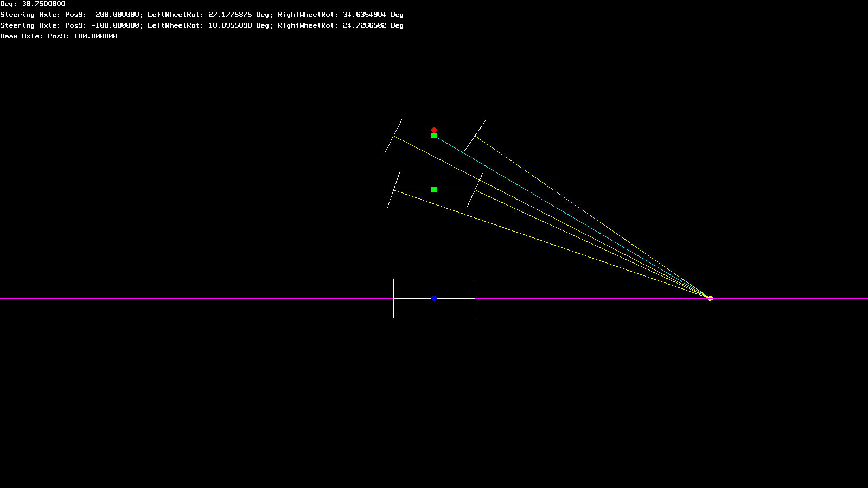Select the front axle's left wheel
868x488 pixels.
coord(393,136)
